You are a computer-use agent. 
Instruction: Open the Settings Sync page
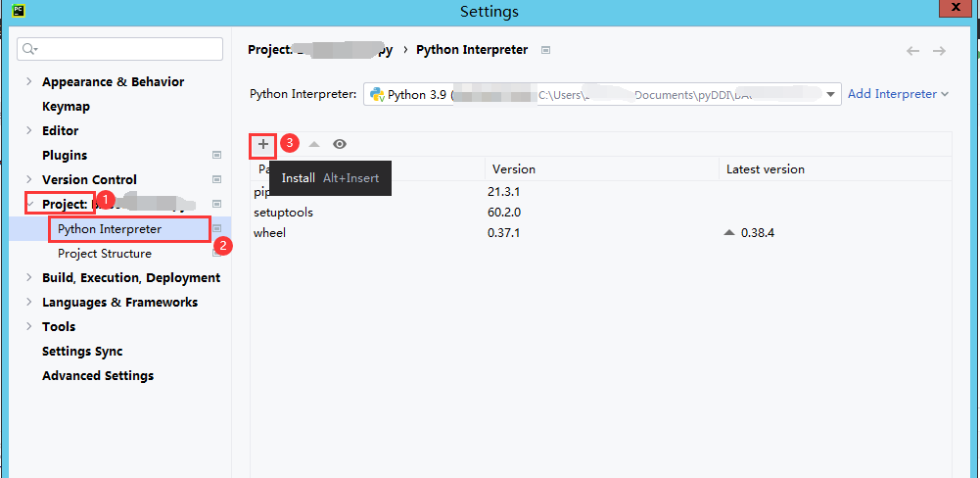coord(82,351)
